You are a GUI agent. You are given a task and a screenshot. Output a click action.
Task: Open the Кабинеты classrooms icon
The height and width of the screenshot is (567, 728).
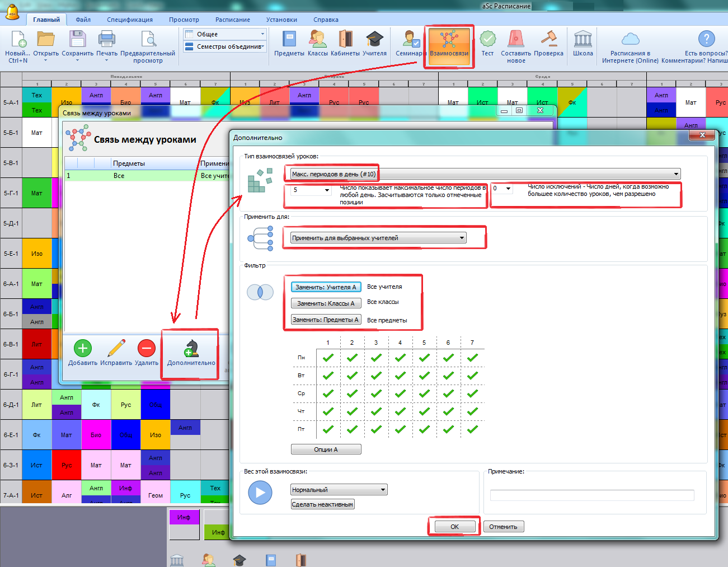click(x=345, y=40)
